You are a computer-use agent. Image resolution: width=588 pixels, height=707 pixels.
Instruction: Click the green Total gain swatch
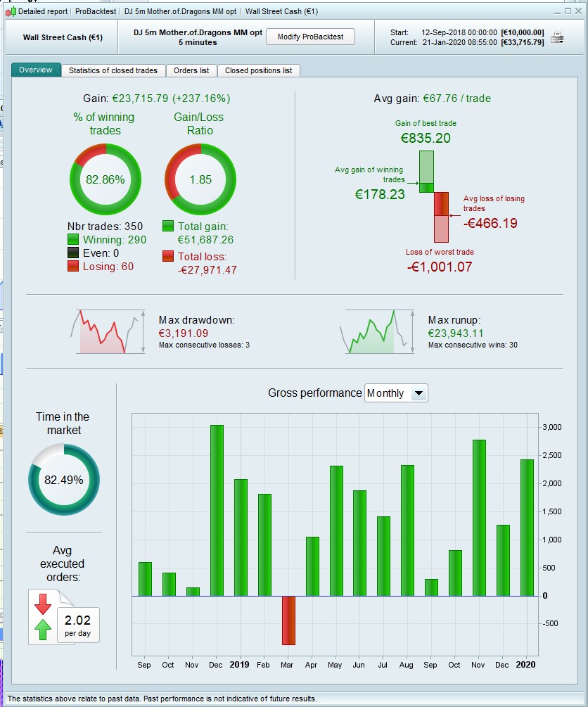[x=167, y=226]
